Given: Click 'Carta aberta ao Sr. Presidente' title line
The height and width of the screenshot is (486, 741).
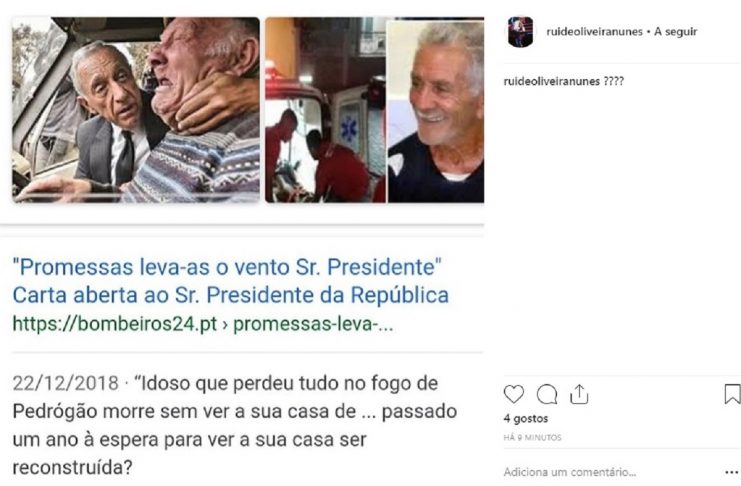Looking at the screenshot, I should tap(231, 295).
